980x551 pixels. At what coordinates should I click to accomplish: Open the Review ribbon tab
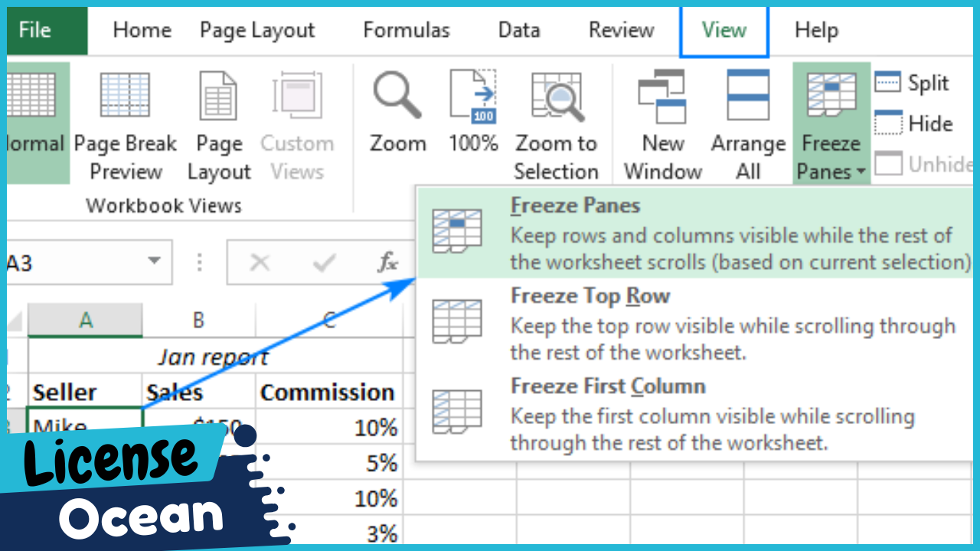click(621, 31)
